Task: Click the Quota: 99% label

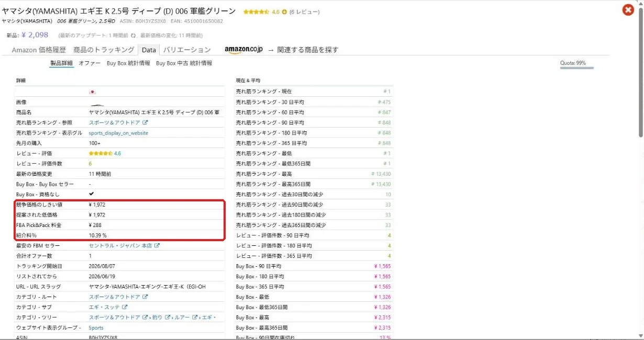Action: [x=573, y=63]
